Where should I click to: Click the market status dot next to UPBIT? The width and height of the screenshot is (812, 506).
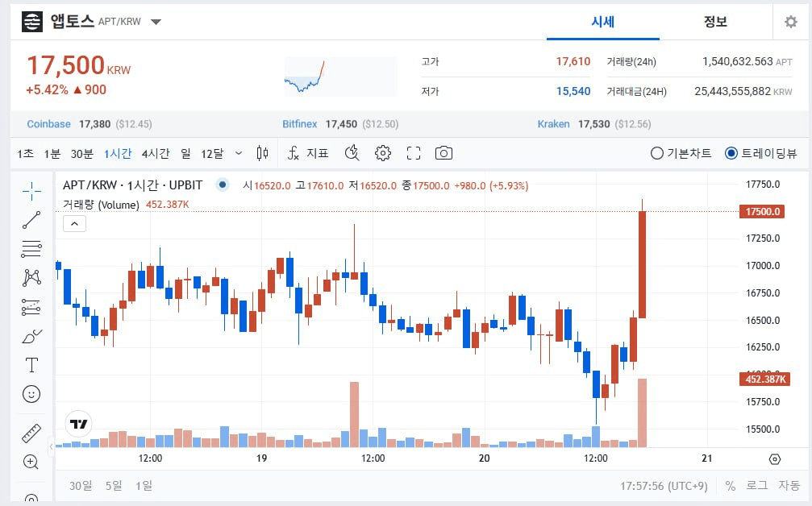(223, 185)
